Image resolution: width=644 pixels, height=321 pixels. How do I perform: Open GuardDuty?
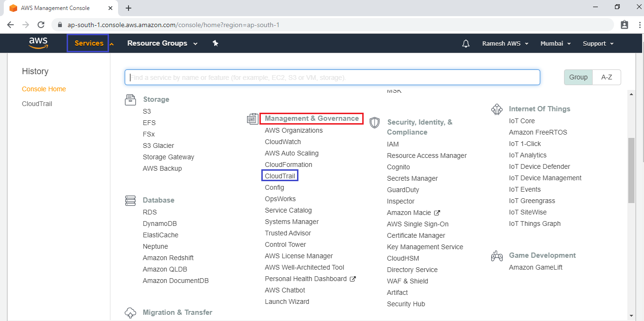pyautogui.click(x=403, y=190)
